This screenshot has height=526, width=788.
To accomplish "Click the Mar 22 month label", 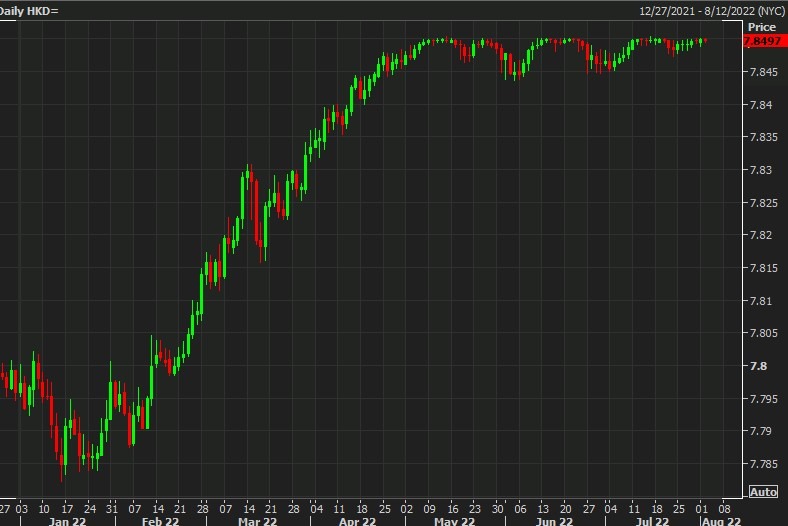I will click(x=257, y=521).
